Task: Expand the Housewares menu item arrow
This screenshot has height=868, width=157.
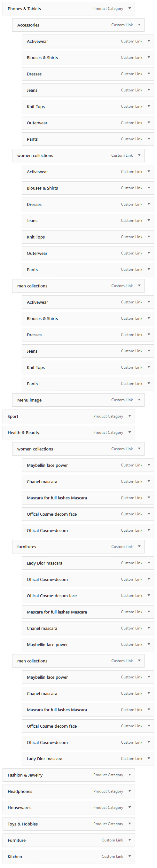Action: click(x=130, y=808)
